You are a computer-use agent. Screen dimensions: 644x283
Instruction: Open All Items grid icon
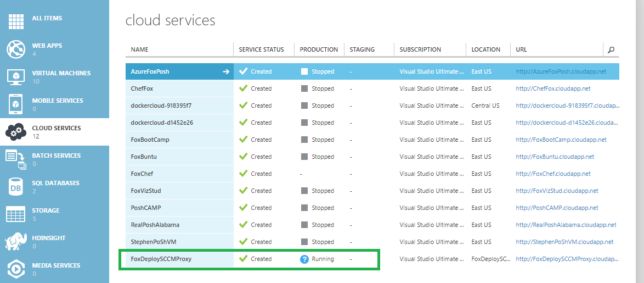(x=16, y=22)
